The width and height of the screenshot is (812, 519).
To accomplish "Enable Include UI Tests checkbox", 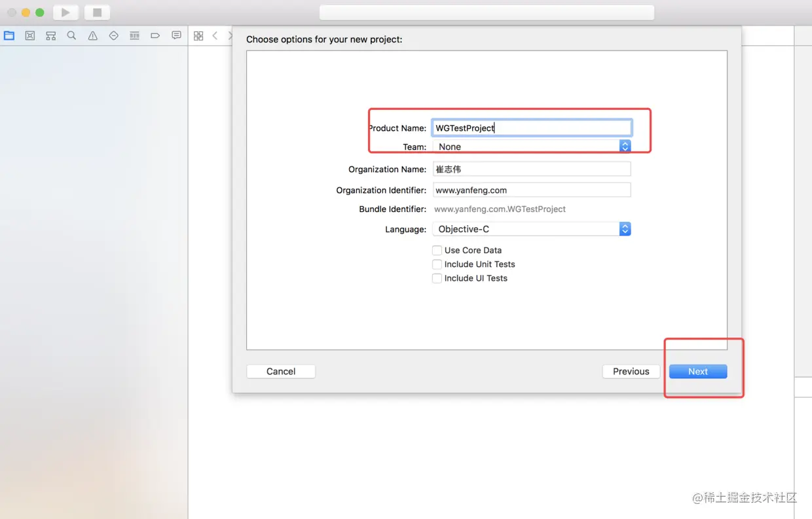I will [x=437, y=278].
